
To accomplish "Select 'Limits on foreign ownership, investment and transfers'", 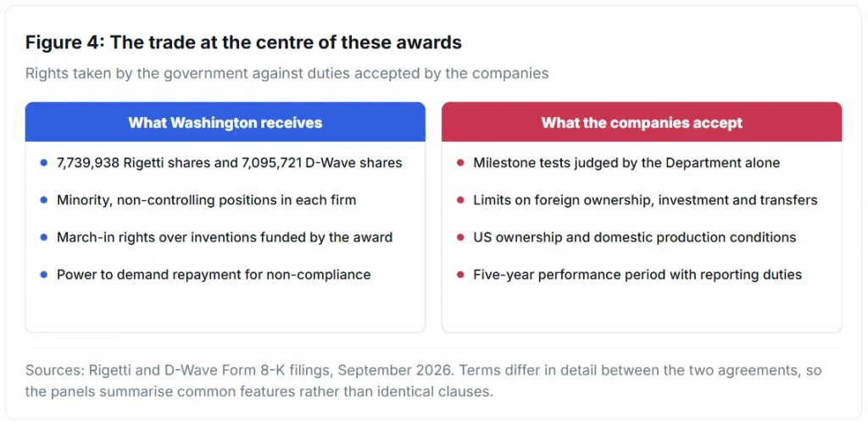I will (x=645, y=200).
